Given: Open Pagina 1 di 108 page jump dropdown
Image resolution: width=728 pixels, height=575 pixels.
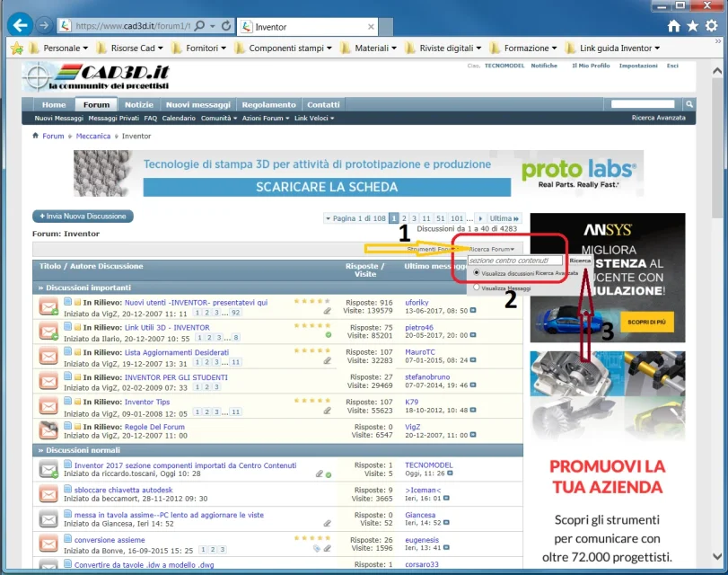Looking at the screenshot, I should click(x=355, y=218).
